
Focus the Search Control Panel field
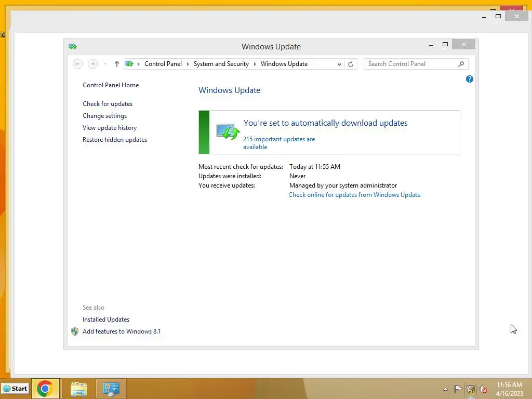coord(416,64)
